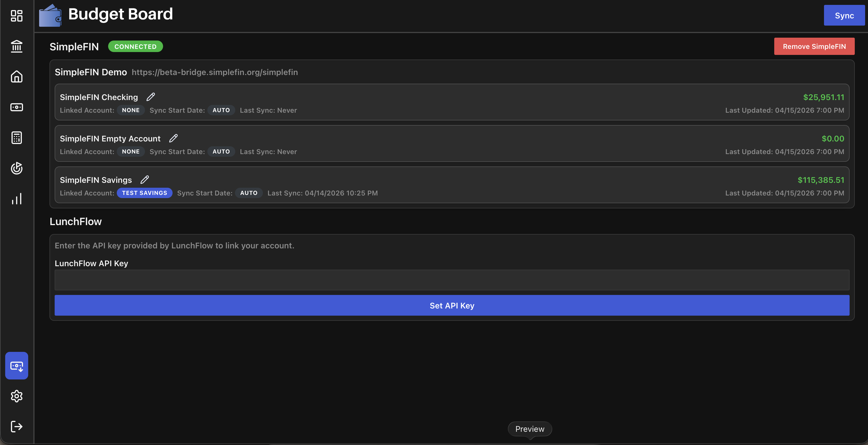Click the Logout icon in sidebar
Viewport: 868px width, 445px height.
click(x=16, y=427)
